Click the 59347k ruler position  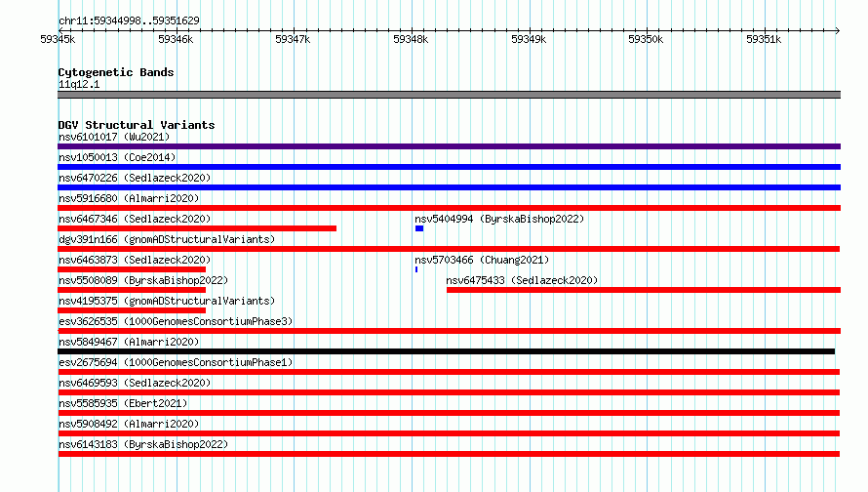click(293, 39)
